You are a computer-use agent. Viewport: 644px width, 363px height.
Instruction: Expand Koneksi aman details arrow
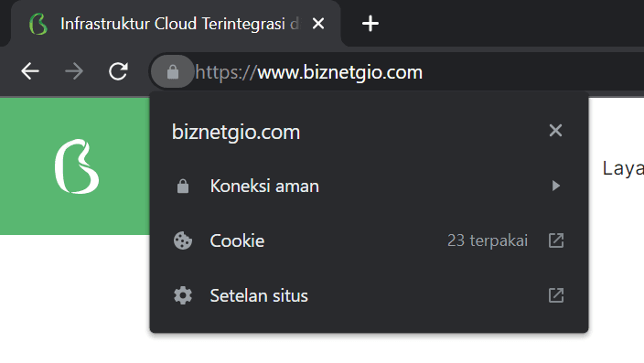pyautogui.click(x=555, y=186)
